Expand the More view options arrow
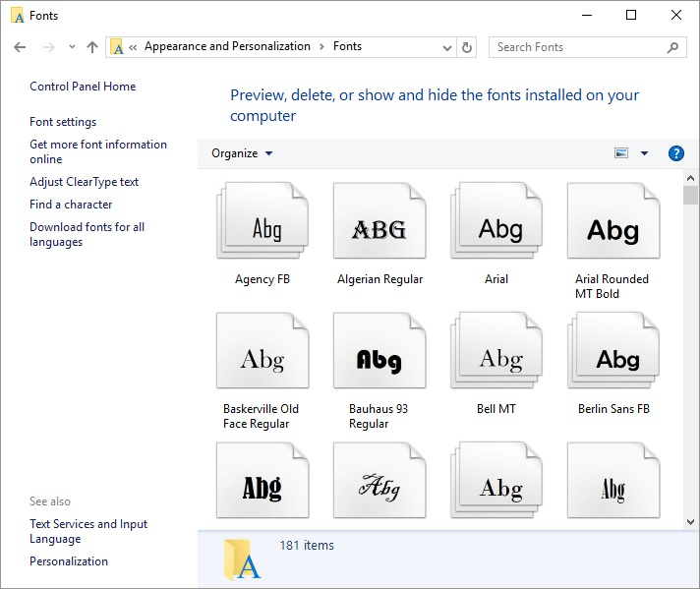Viewport: 700px width, 589px height. 644,153
